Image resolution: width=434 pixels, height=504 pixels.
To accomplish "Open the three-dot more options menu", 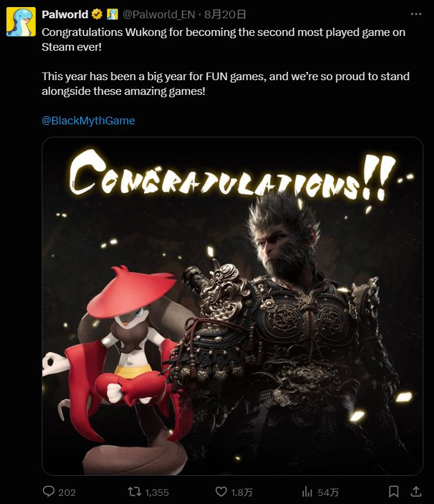I will tap(416, 14).
